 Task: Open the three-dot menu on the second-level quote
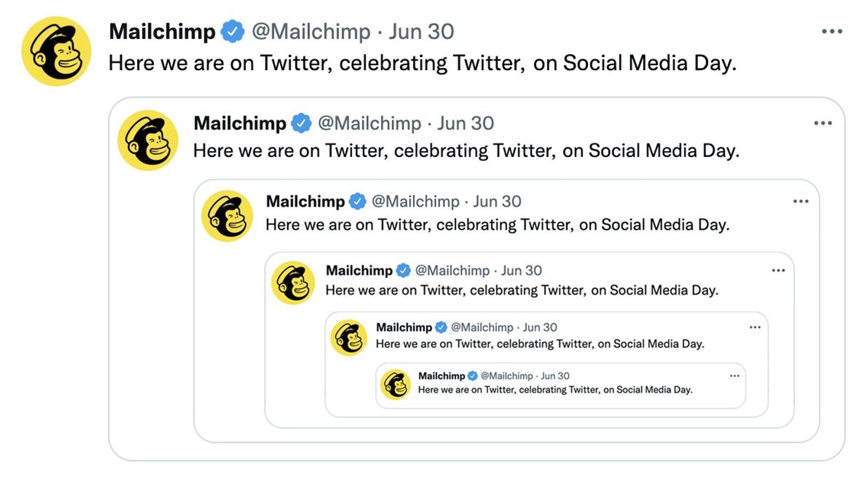(822, 123)
